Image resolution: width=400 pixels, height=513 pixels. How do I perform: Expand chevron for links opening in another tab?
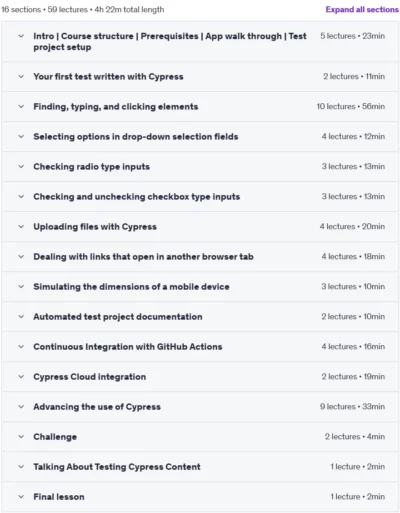tap(21, 257)
